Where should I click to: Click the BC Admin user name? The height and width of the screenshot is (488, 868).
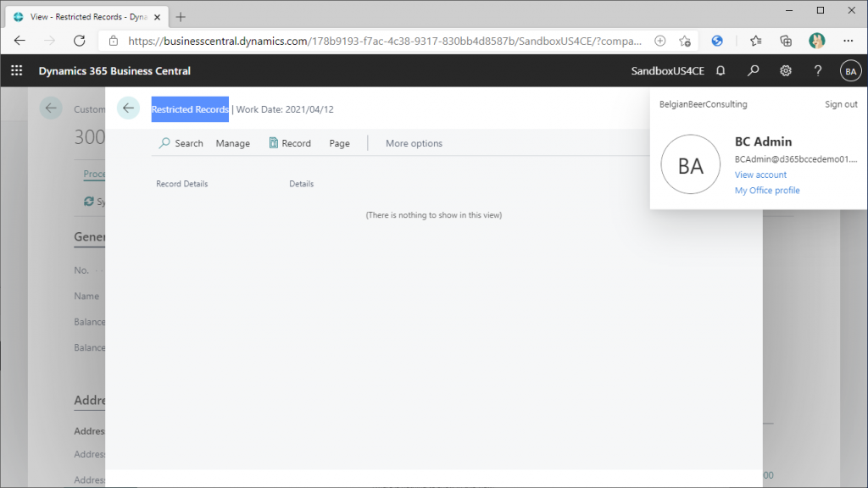(x=763, y=141)
